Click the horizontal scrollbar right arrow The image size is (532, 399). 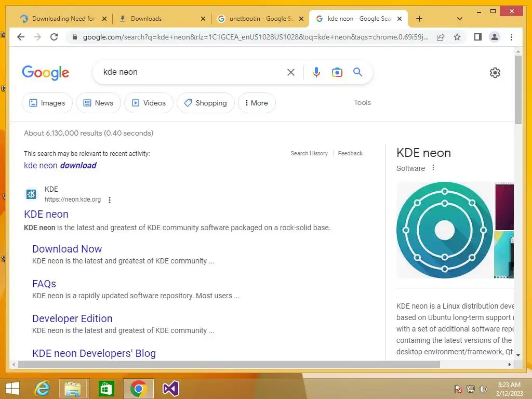click(509, 364)
